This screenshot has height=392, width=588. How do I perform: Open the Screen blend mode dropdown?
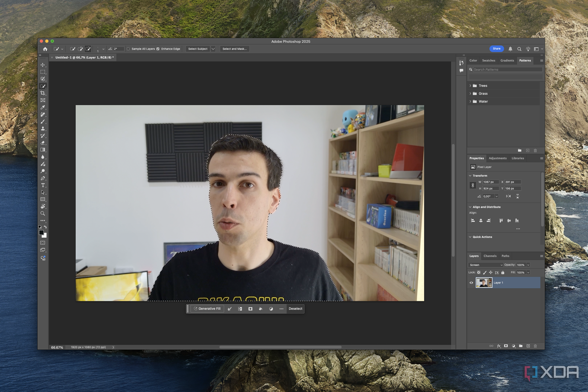pos(486,265)
